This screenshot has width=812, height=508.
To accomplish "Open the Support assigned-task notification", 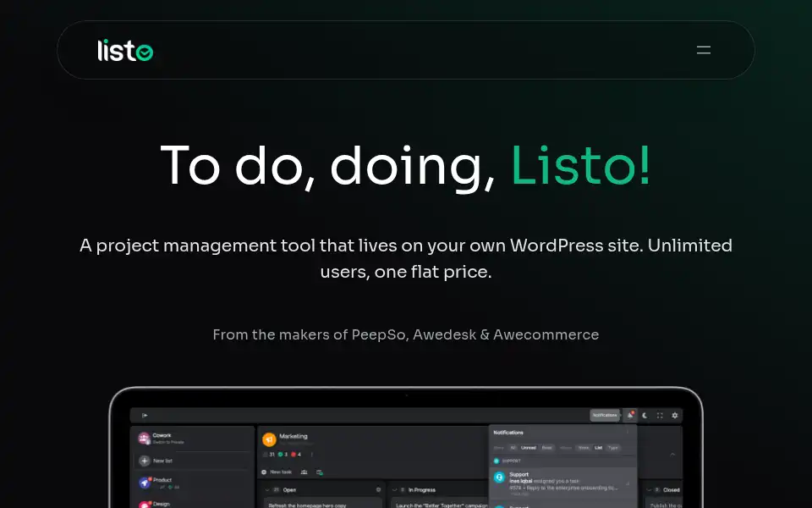I will point(563,483).
